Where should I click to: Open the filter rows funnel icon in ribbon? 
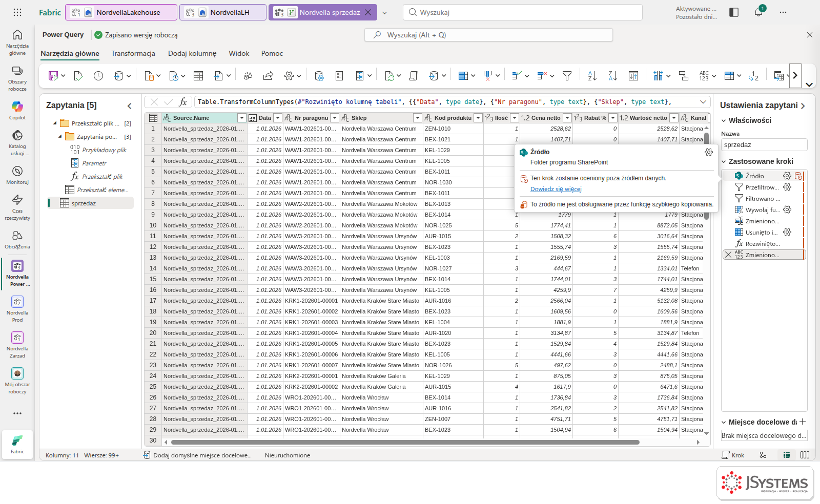click(567, 76)
